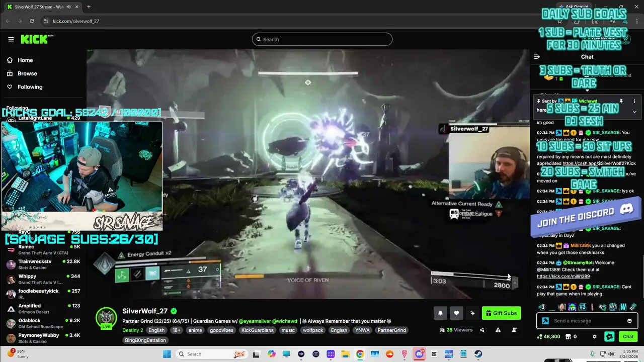Click the Gift Subs button

[501, 313]
